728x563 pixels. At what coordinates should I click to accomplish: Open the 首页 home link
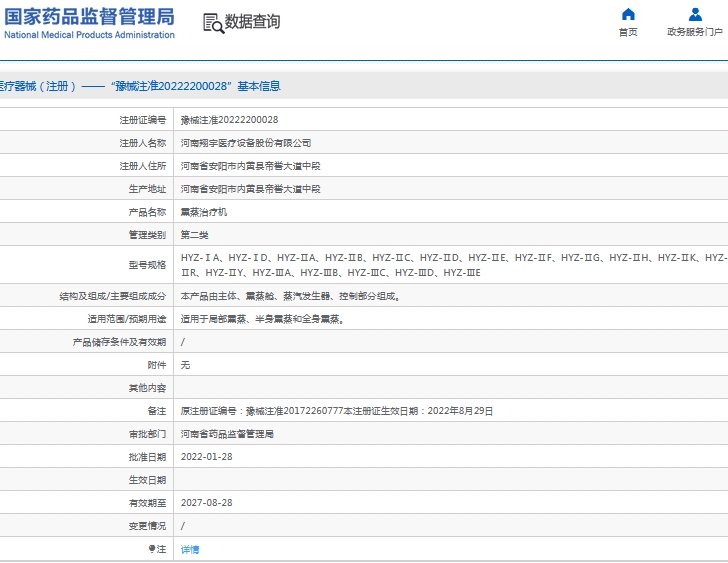coord(628,32)
